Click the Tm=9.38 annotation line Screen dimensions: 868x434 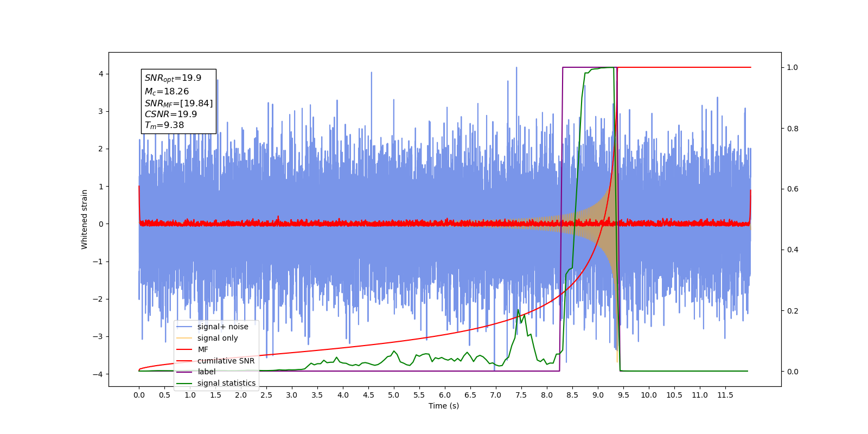click(x=164, y=125)
